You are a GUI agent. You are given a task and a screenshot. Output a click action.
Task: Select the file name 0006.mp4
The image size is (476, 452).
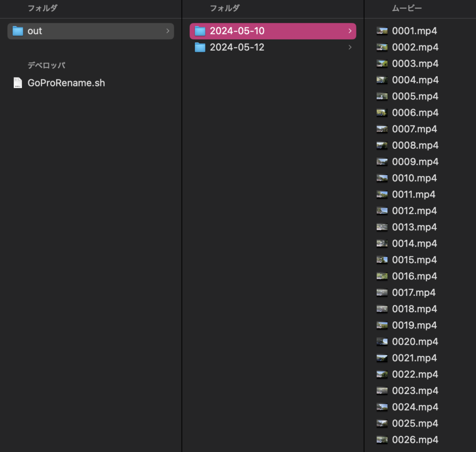pyautogui.click(x=415, y=113)
